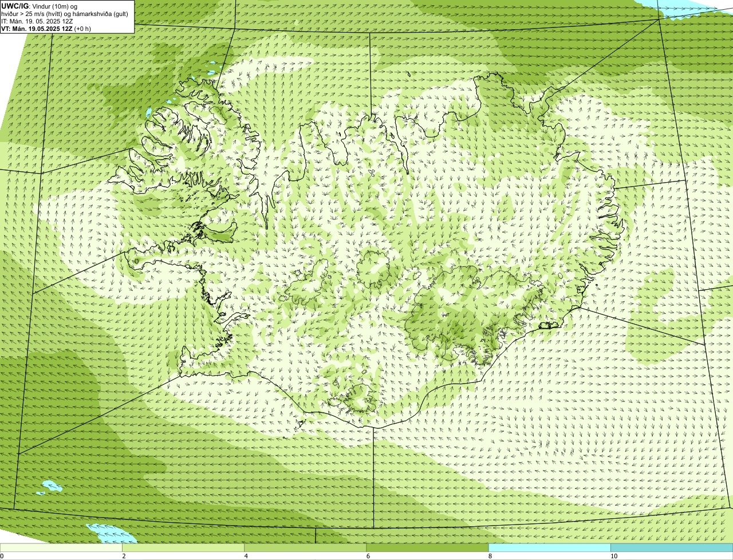
Task: Click the "IT: Mán. 19. 05. 2025 12Z" line
Action: pos(37,21)
